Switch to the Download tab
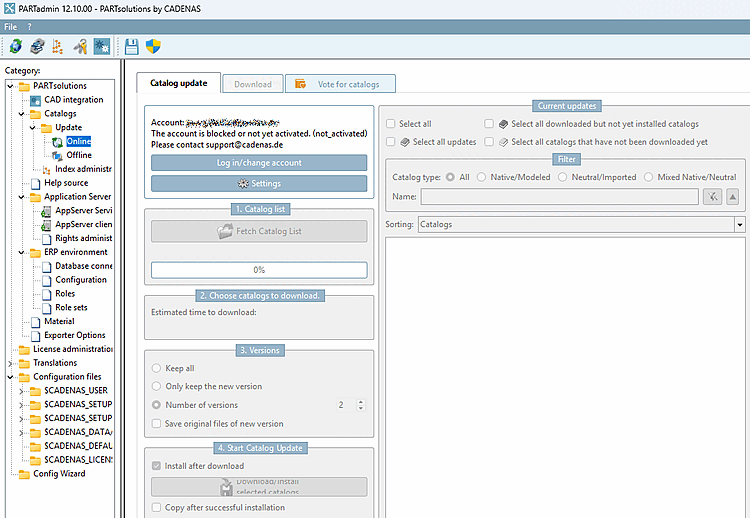 (x=253, y=84)
